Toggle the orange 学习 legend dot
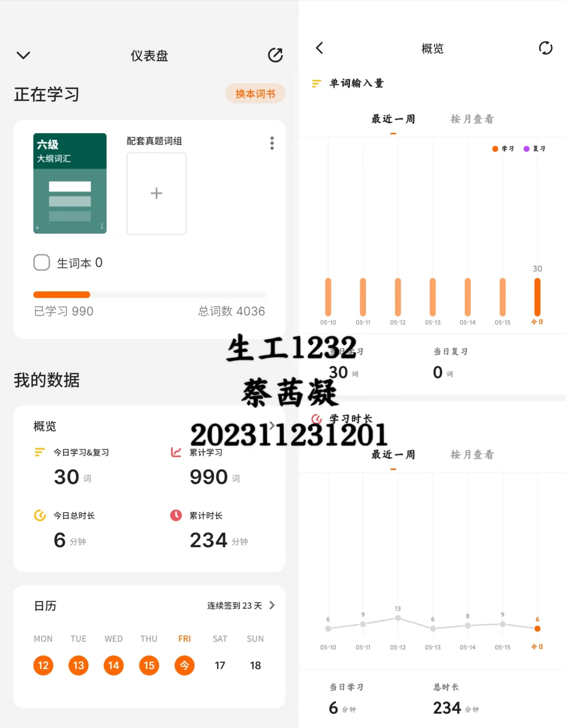Screen dimensions: 566x728 pyautogui.click(x=495, y=149)
